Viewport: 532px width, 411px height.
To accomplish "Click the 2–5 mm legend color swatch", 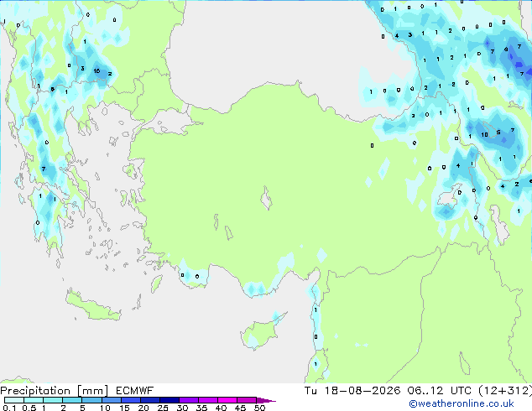I will click(x=72, y=400).
